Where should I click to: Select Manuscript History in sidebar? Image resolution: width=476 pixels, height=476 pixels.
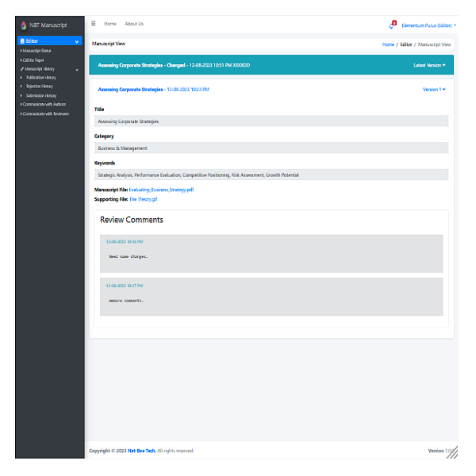40,69
